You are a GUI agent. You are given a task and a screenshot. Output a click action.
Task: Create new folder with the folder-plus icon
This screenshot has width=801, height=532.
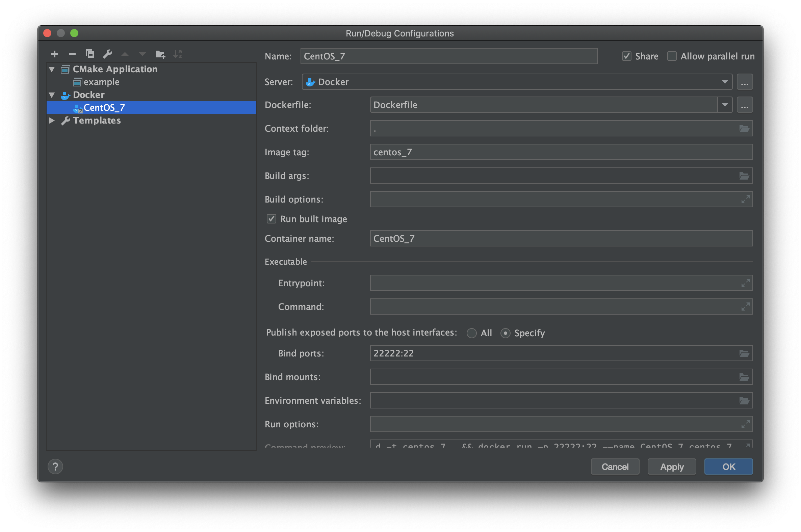(160, 54)
